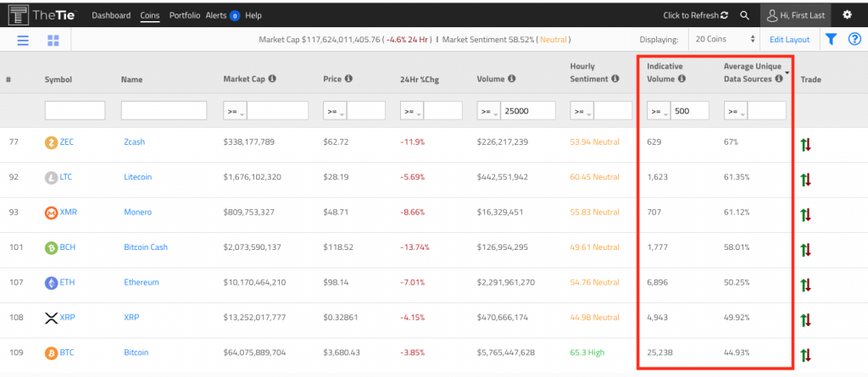
Task: Open help question mark icon
Action: pyautogui.click(x=854, y=39)
